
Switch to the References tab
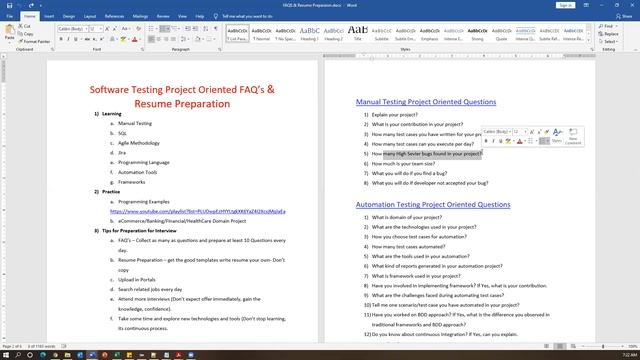(x=114, y=16)
